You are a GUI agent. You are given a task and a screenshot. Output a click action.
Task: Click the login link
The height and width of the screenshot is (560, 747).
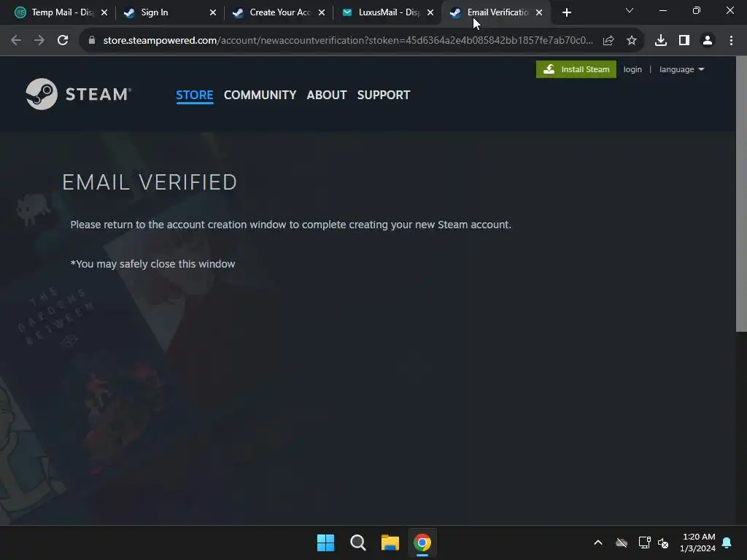(x=632, y=69)
